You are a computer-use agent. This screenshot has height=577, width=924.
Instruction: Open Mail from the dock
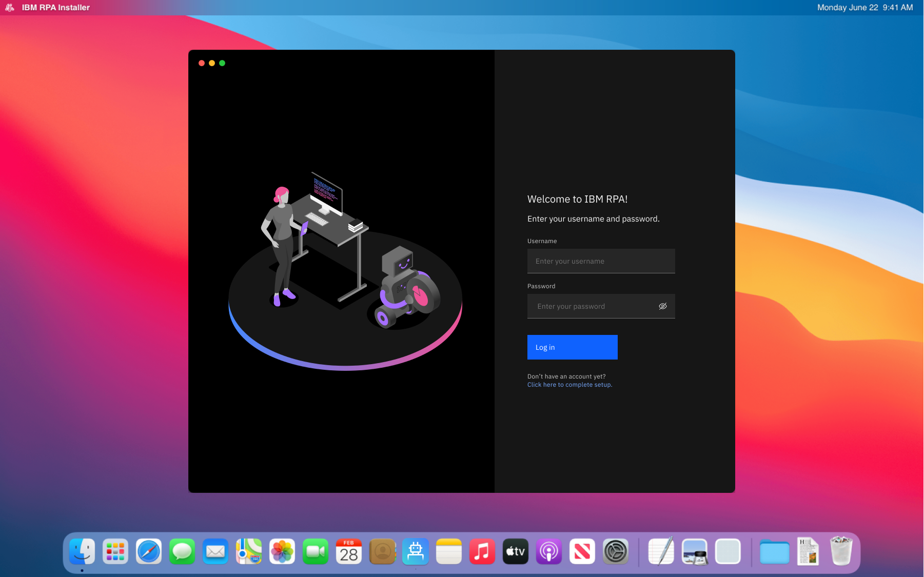[x=215, y=552]
